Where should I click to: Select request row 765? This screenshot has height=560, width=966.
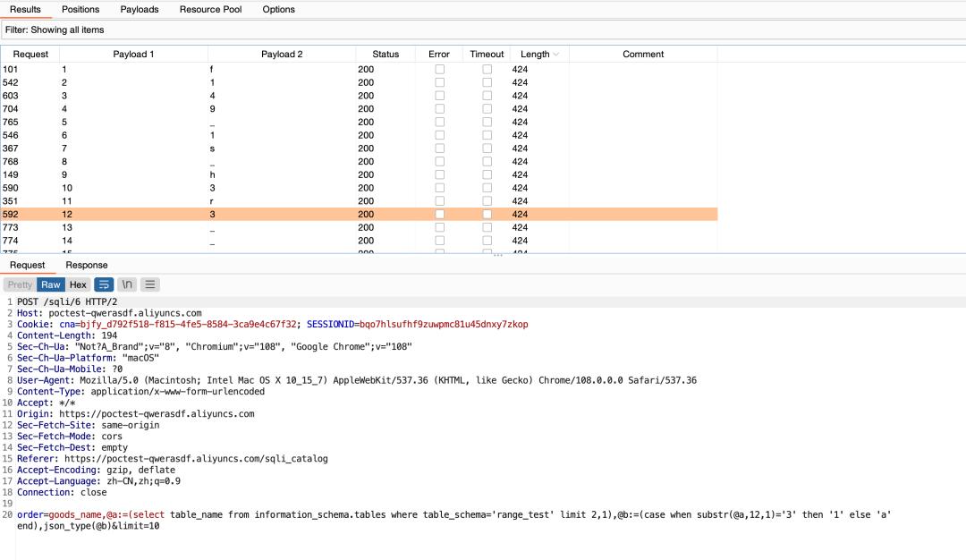tap(360, 122)
